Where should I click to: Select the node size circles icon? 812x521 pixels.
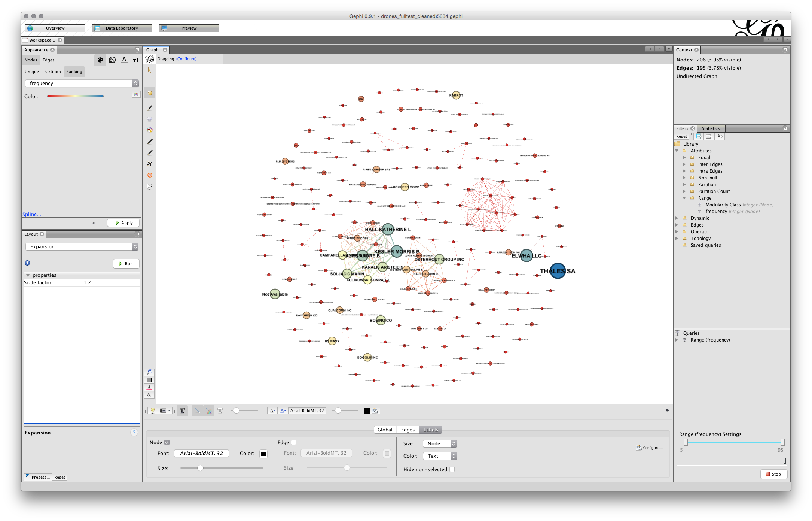pyautogui.click(x=112, y=60)
